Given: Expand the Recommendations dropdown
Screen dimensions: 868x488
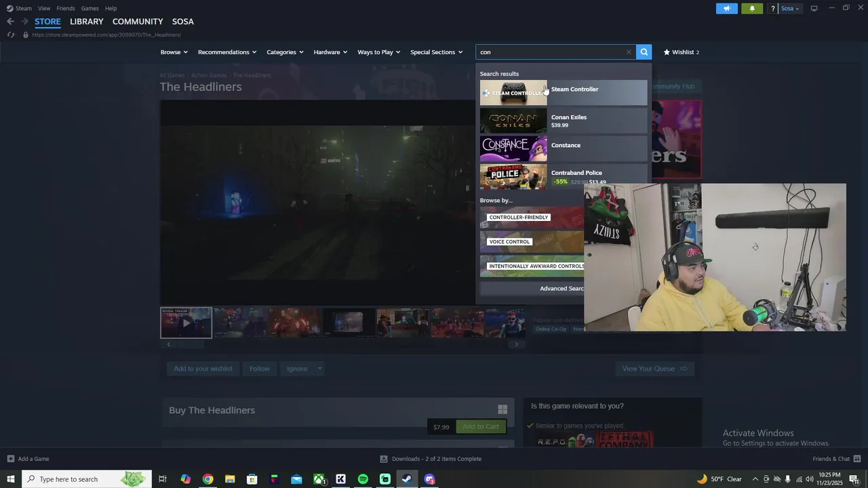Looking at the screenshot, I should (x=227, y=52).
